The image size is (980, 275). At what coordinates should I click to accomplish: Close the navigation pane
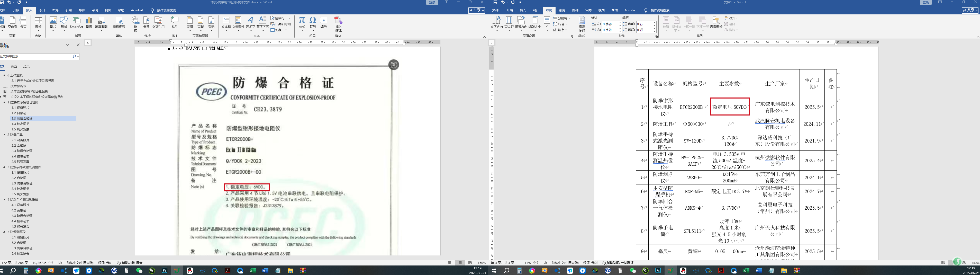coord(78,45)
